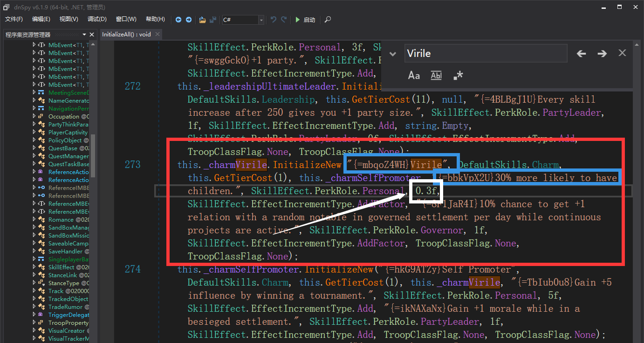
Task: Expand the PlayerCaptivity tree node
Action: (34, 132)
